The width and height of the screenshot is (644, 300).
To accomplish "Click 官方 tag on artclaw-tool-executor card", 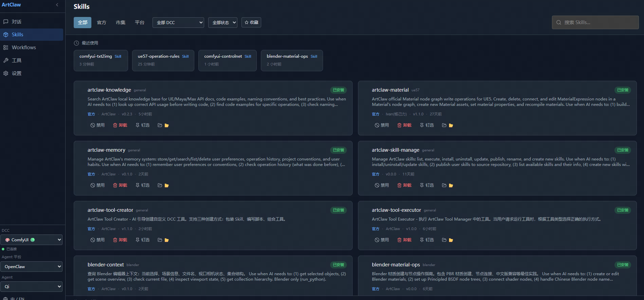I will click(376, 229).
